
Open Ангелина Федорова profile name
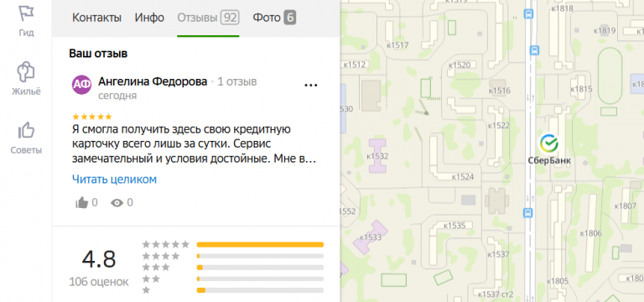[x=153, y=81]
